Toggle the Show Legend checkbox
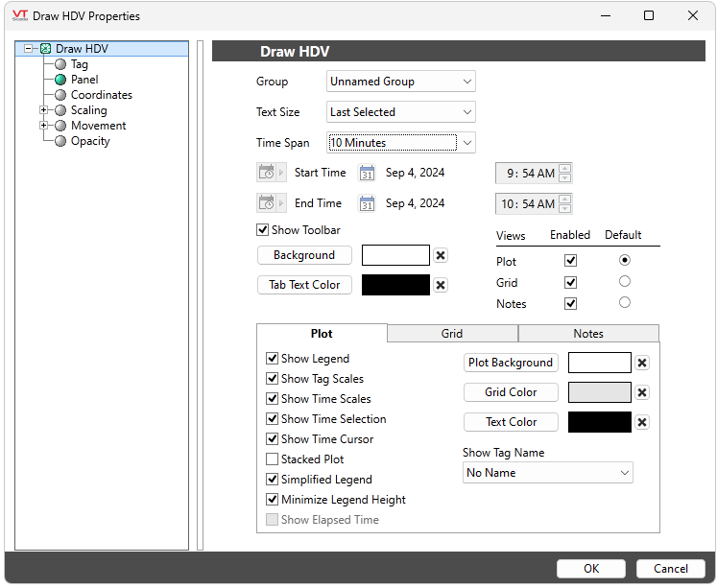The image size is (717, 588). coord(272,358)
